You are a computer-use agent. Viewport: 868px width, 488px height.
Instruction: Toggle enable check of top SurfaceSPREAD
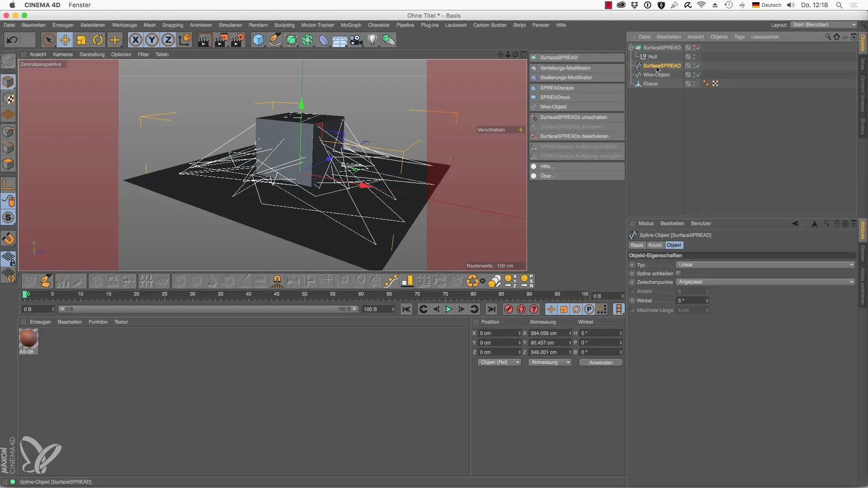(698, 47)
